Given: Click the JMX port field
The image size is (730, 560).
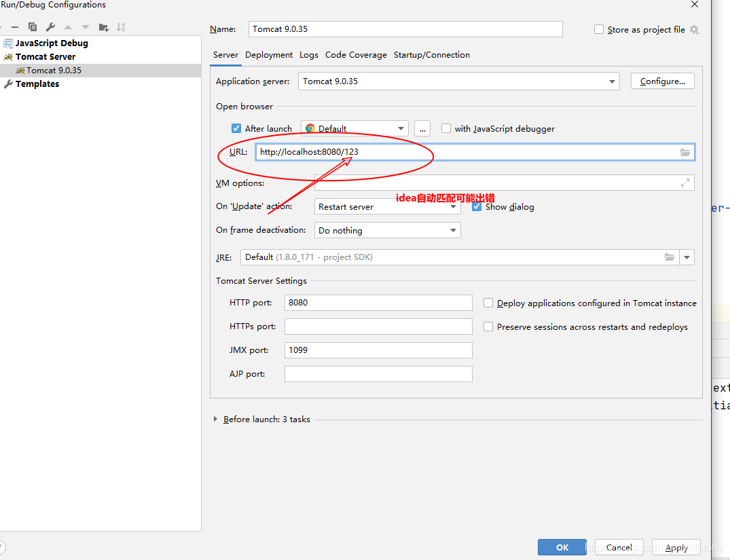Looking at the screenshot, I should click(x=378, y=350).
